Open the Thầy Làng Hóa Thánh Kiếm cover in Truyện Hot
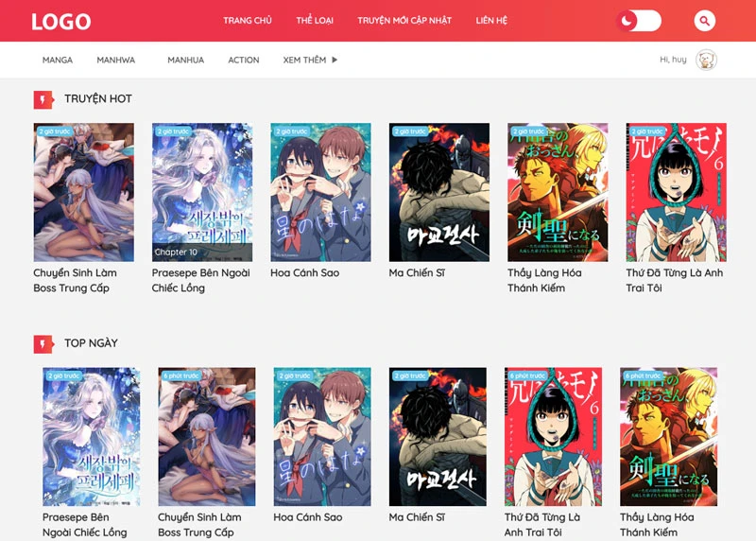 coord(558,192)
